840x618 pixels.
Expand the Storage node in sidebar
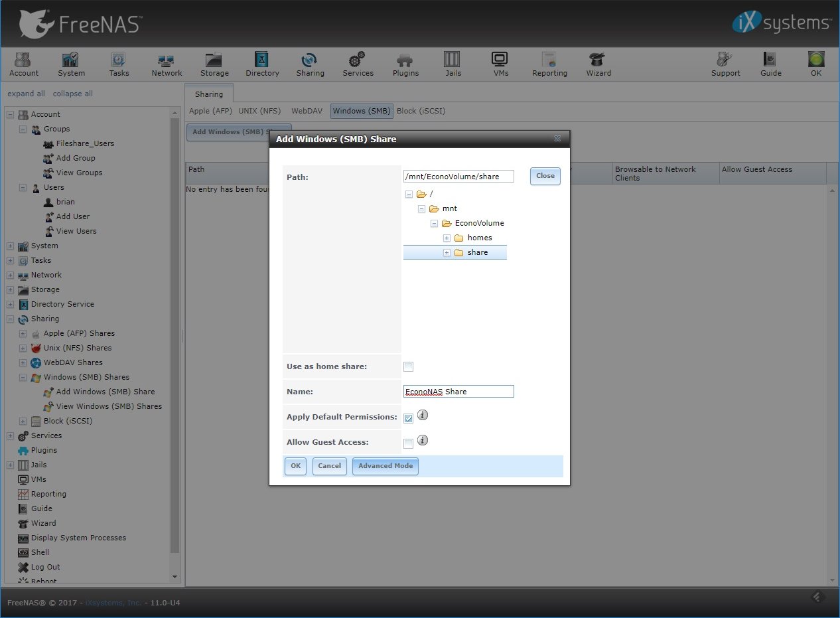click(x=10, y=289)
